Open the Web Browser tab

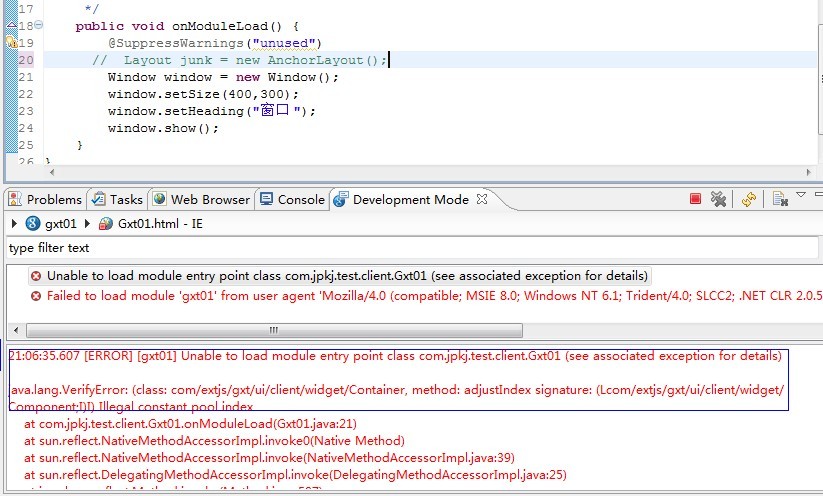[x=202, y=199]
